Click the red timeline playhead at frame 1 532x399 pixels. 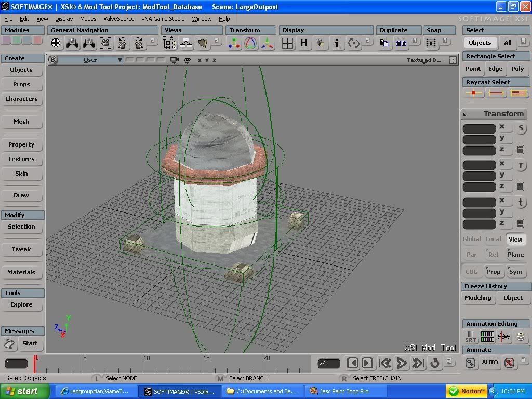point(34,364)
